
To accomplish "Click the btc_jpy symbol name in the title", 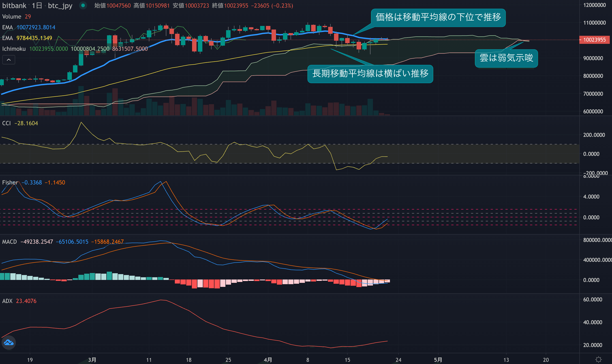I will click(x=60, y=5).
